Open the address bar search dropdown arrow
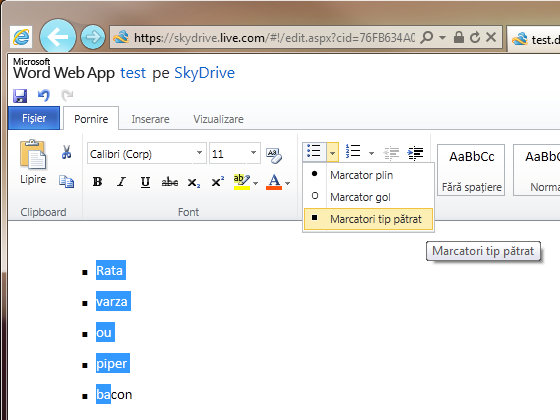The image size is (560, 420). [x=442, y=37]
